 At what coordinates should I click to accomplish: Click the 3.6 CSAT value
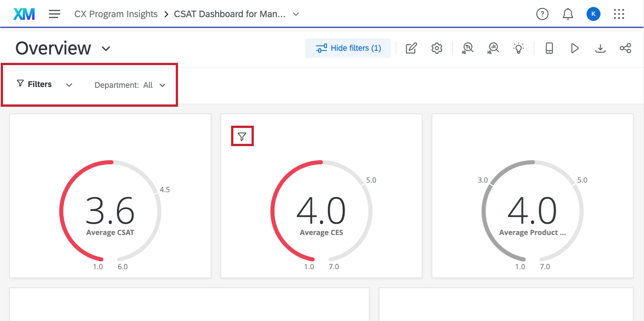point(110,210)
